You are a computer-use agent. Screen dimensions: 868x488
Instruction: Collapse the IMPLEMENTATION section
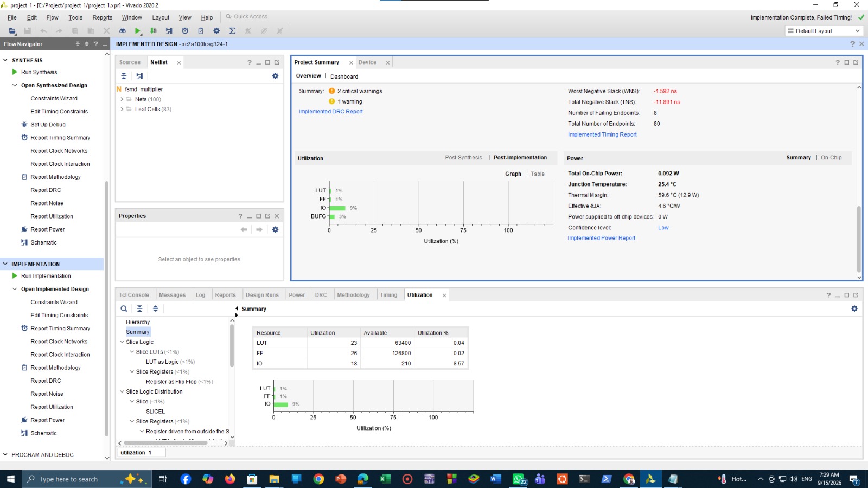click(x=5, y=264)
